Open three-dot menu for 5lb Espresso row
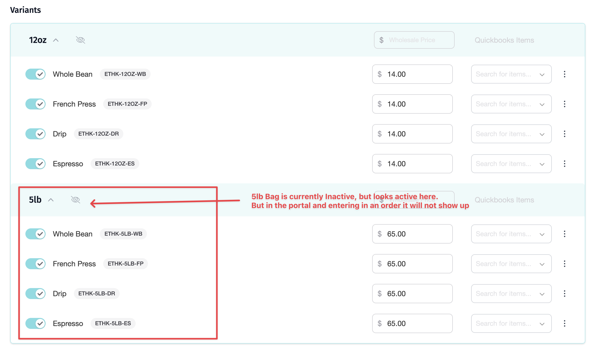595x364 pixels. coord(564,323)
